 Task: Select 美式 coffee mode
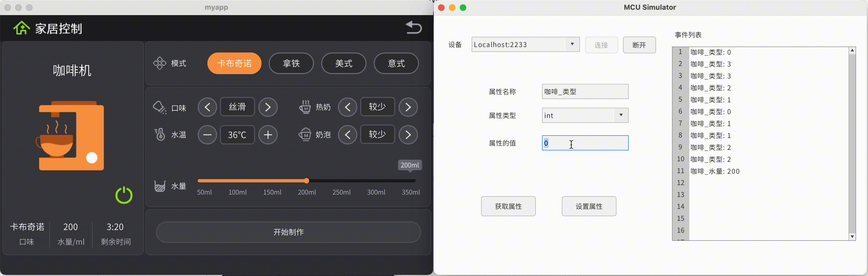tap(344, 63)
